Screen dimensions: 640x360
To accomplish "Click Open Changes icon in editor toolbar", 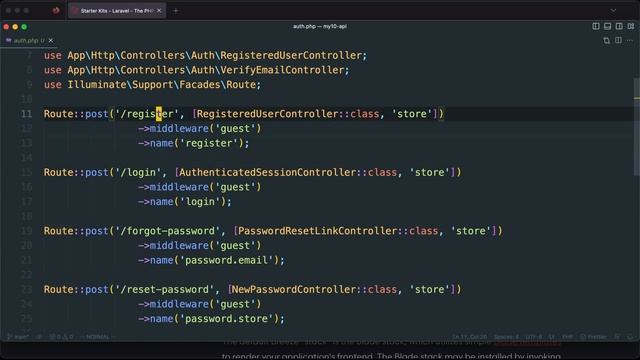I will pyautogui.click(x=607, y=40).
